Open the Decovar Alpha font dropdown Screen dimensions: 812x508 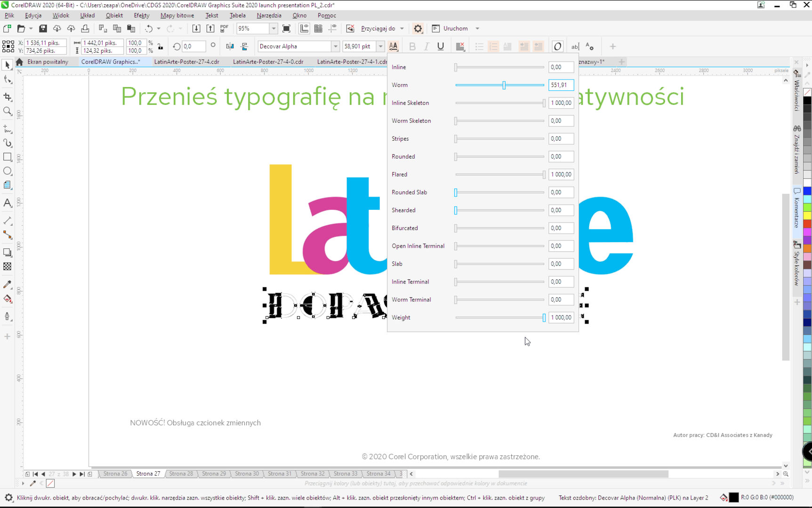coord(335,47)
